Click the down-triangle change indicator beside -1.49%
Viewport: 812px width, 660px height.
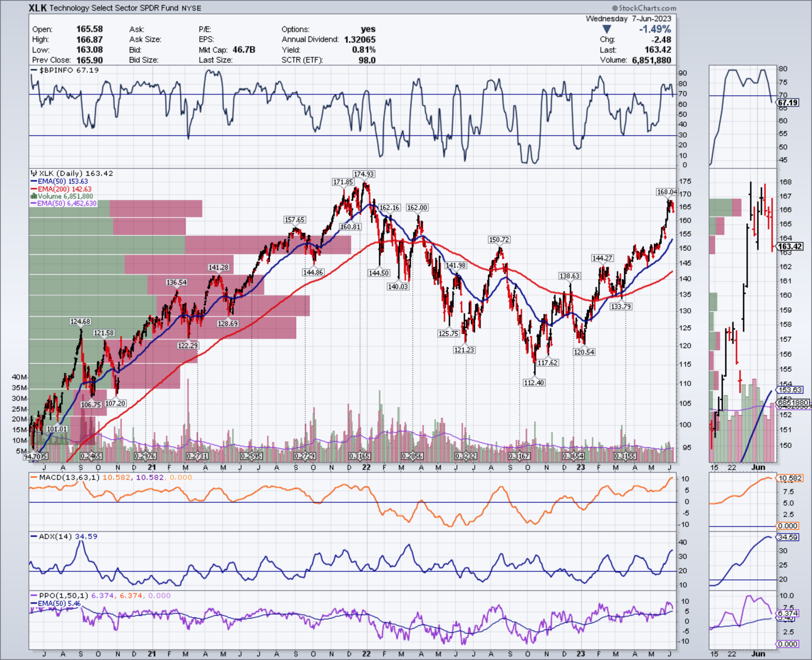pos(607,29)
